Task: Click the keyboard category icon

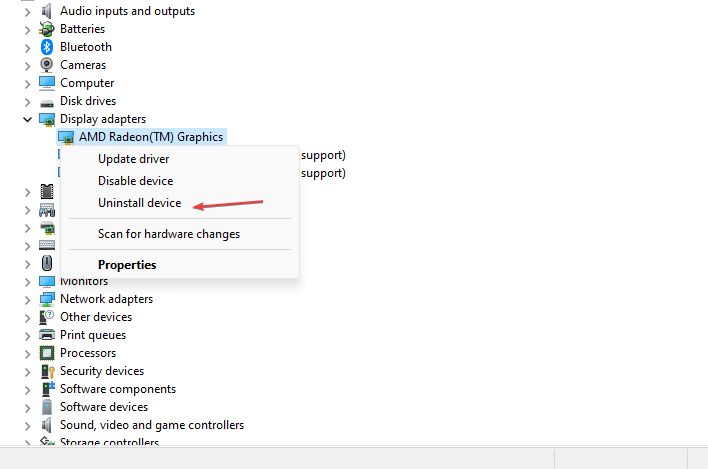Action: pyautogui.click(x=47, y=245)
